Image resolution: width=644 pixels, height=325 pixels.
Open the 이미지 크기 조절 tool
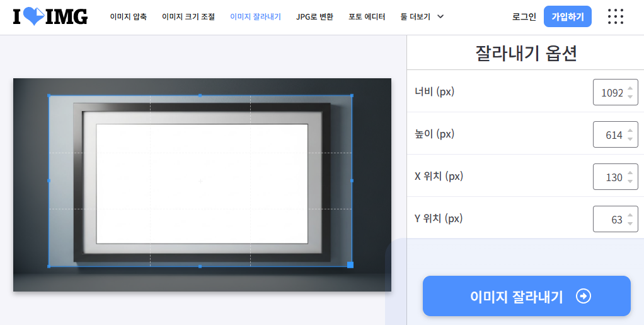pos(188,17)
